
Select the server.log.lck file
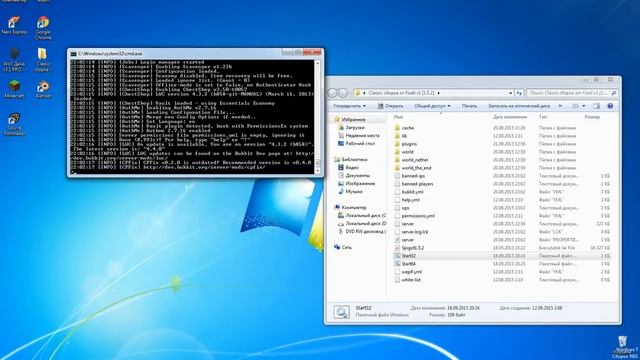(411, 232)
